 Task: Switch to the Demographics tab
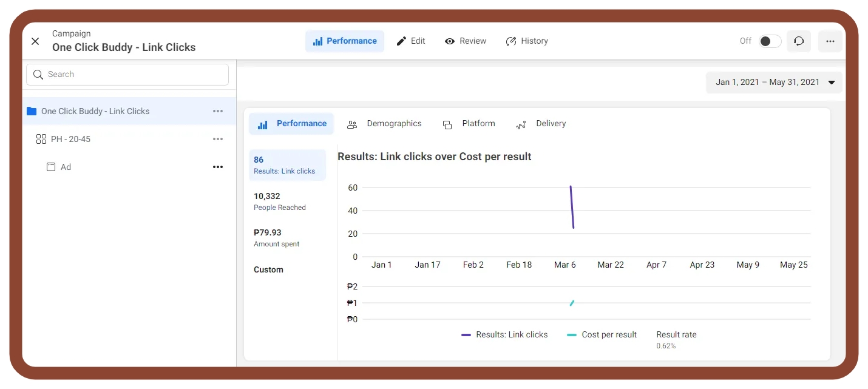click(384, 124)
